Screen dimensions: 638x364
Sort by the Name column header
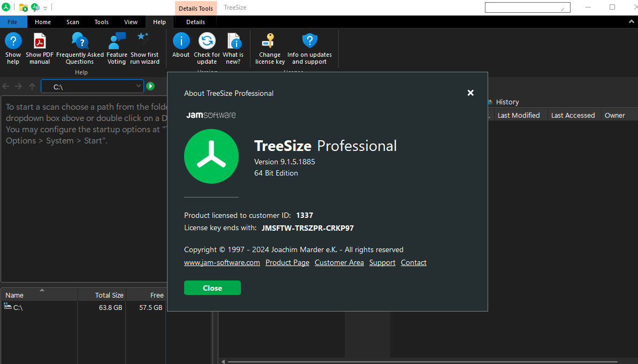[x=40, y=295]
